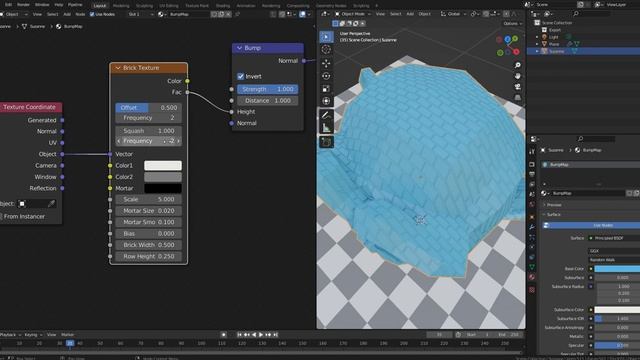Image resolution: width=640 pixels, height=360 pixels.
Task: Open the Tool properties tab icon
Action: coord(532,151)
